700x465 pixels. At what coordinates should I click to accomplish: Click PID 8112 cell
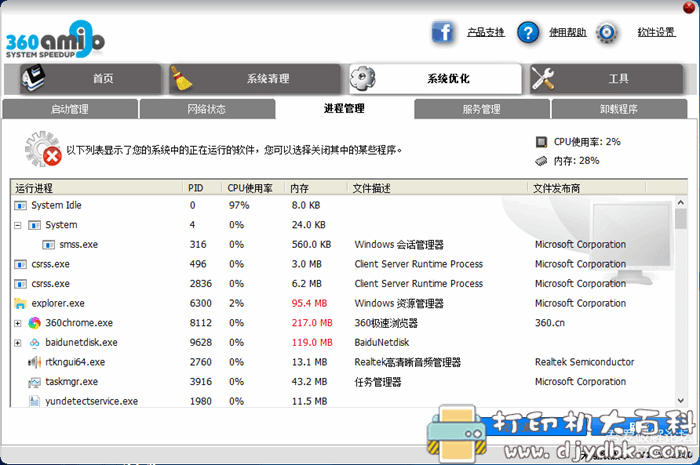pyautogui.click(x=200, y=323)
